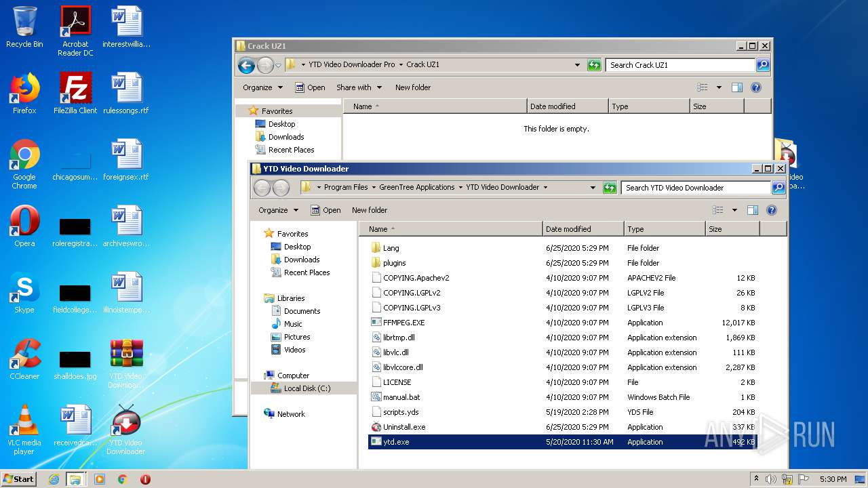Viewport: 868px width, 488px height.
Task: Select the CCleaner desktop icon
Action: pyautogui.click(x=24, y=359)
